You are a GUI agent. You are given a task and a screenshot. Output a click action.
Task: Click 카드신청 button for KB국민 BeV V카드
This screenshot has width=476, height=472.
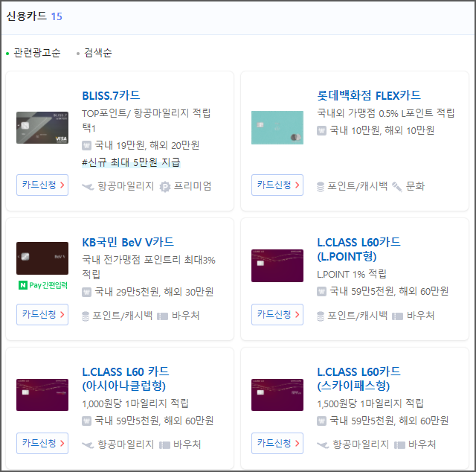point(42,314)
